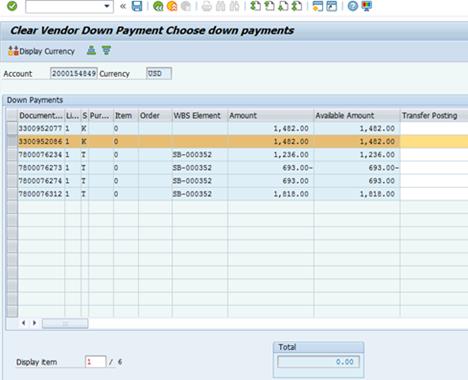Click the horizontal scrollbar thumb
The width and height of the screenshot is (468, 380).
click(x=65, y=323)
